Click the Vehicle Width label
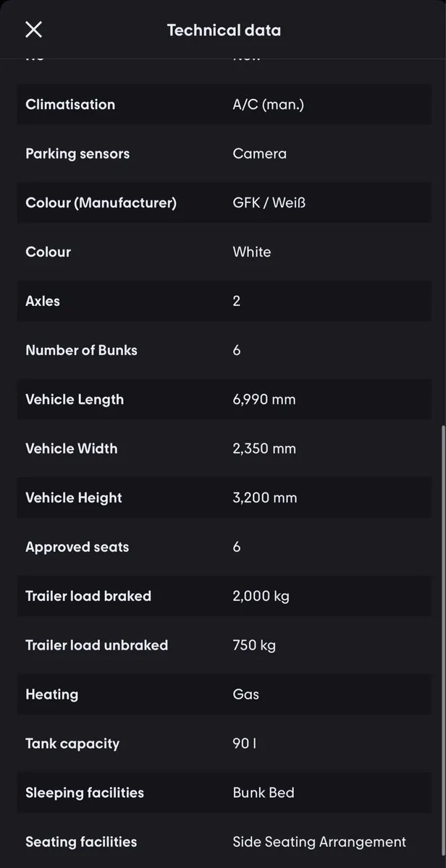The image size is (446, 868). (71, 448)
